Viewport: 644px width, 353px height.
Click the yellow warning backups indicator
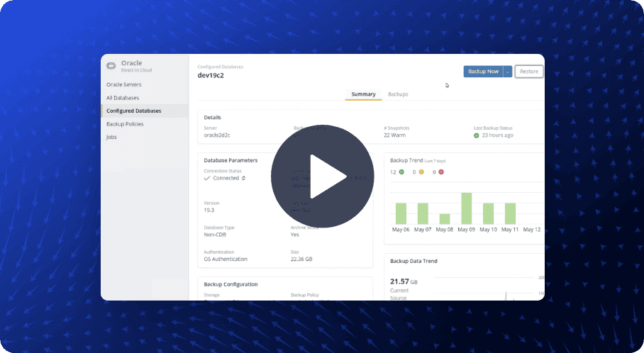421,172
